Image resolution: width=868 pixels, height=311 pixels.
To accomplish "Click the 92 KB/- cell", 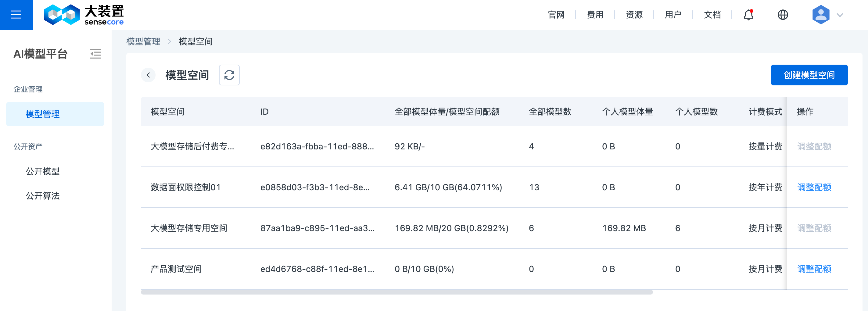I will [x=409, y=146].
